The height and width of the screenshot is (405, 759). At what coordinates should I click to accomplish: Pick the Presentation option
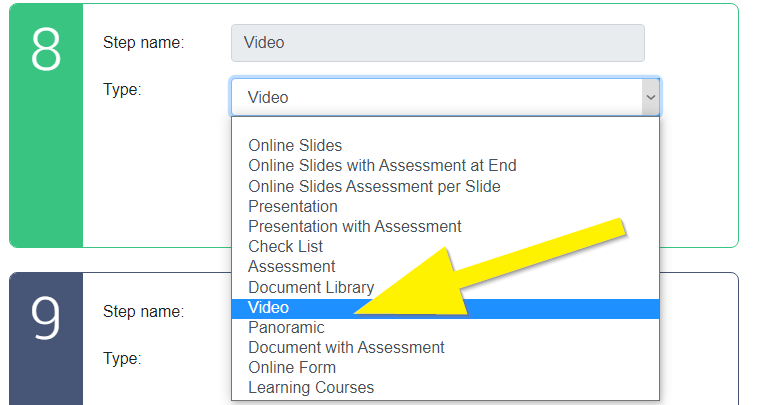[293, 206]
